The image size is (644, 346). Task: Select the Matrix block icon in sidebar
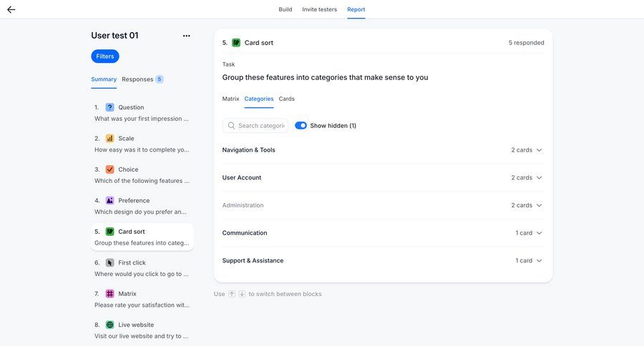pos(109,294)
